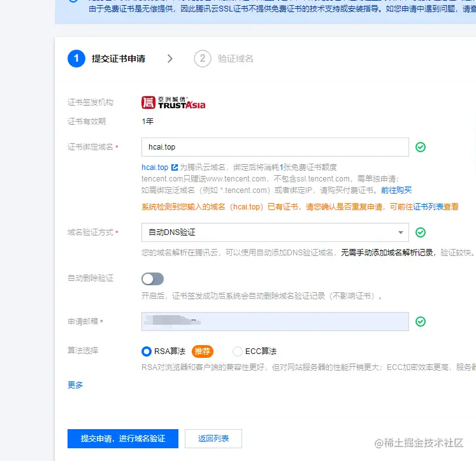This screenshot has height=461, width=476.
Task: Click the 推荐 badge next to RSA
Action: pos(203,351)
